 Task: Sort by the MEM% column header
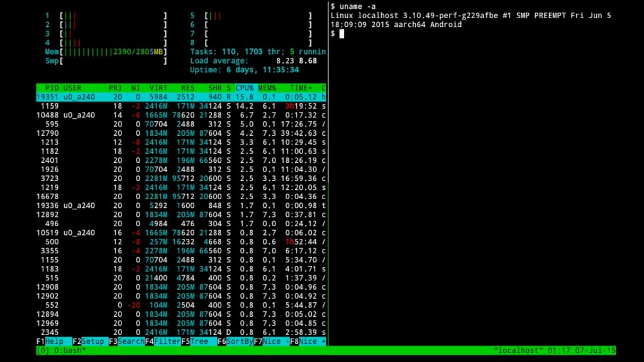click(x=267, y=88)
